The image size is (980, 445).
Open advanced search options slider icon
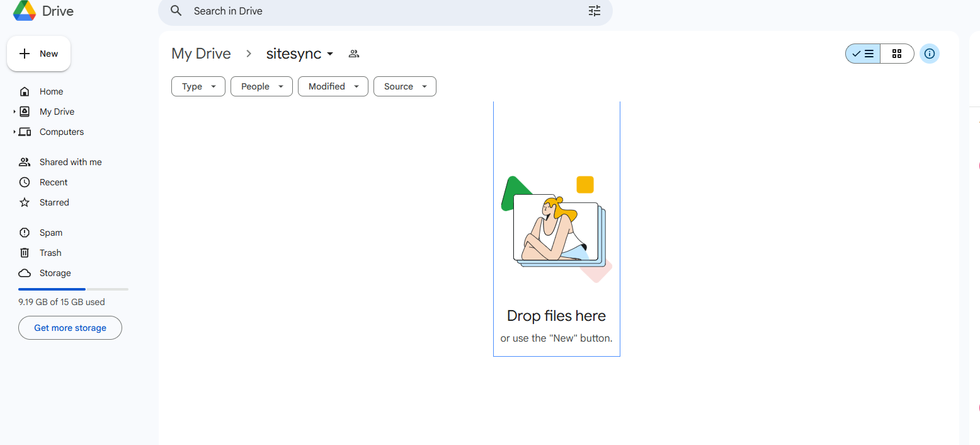click(x=595, y=11)
